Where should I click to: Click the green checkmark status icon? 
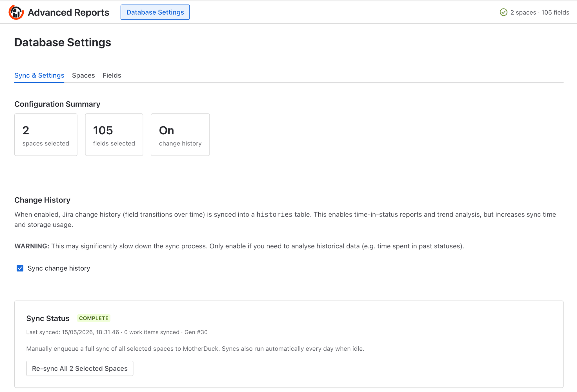point(503,12)
